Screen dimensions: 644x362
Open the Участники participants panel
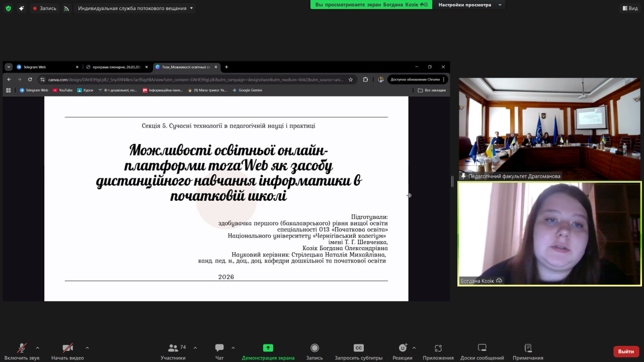pyautogui.click(x=173, y=348)
